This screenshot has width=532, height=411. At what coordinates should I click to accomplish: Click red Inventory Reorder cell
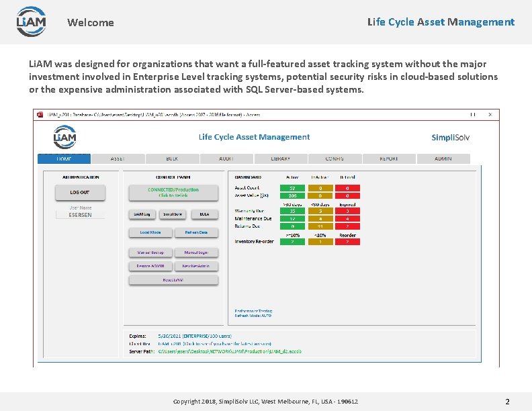point(347,242)
